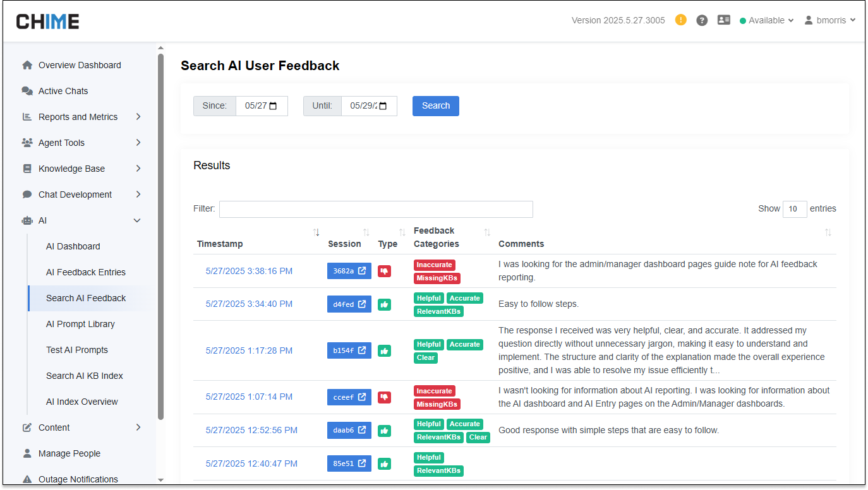The image size is (868, 490).
Task: Click sidebar scrollbar down arrow
Action: point(160,481)
